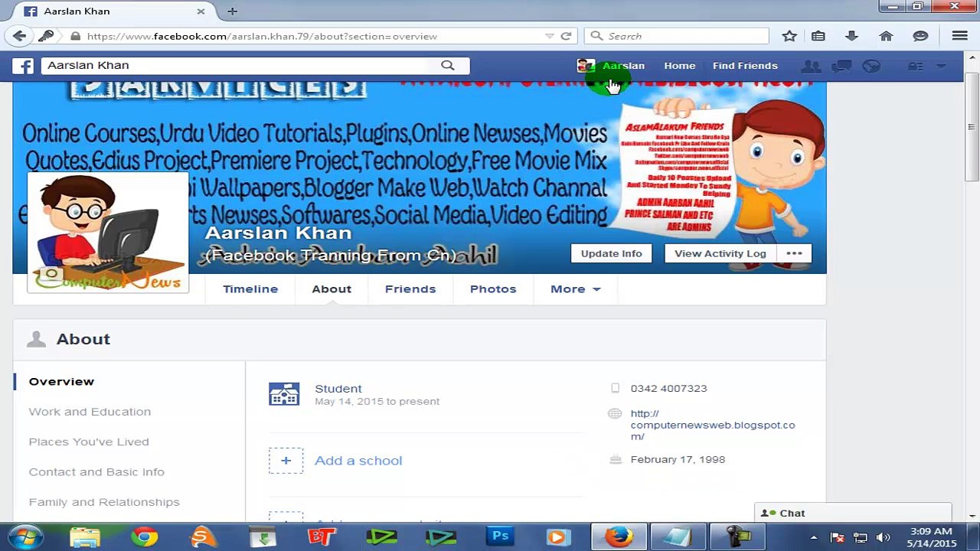The height and width of the screenshot is (551, 980).
Task: Switch to the Timeline tab
Action: pyautogui.click(x=250, y=289)
